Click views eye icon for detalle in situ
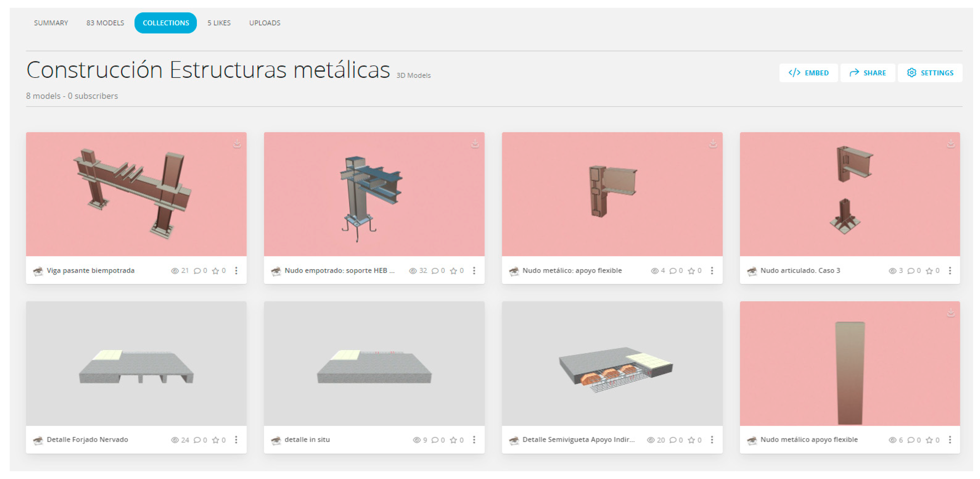This screenshot has width=980, height=479. coord(417,440)
